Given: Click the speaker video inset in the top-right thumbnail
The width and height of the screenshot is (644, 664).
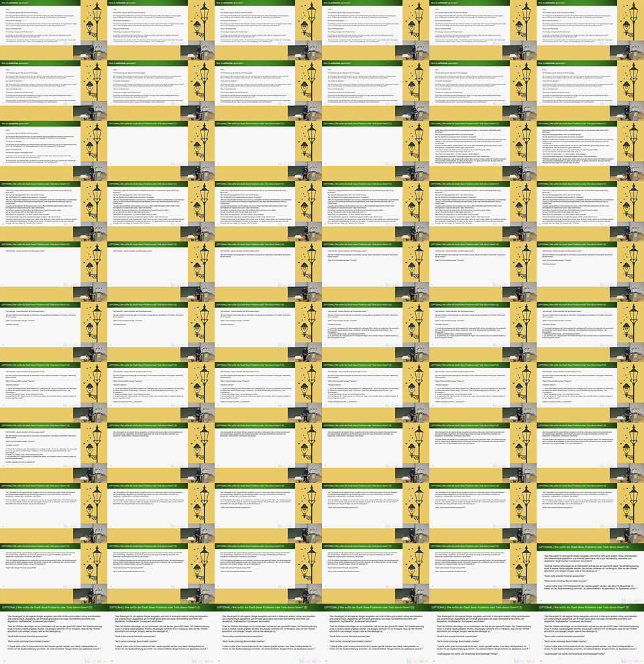Looking at the screenshot, I should point(629,52).
